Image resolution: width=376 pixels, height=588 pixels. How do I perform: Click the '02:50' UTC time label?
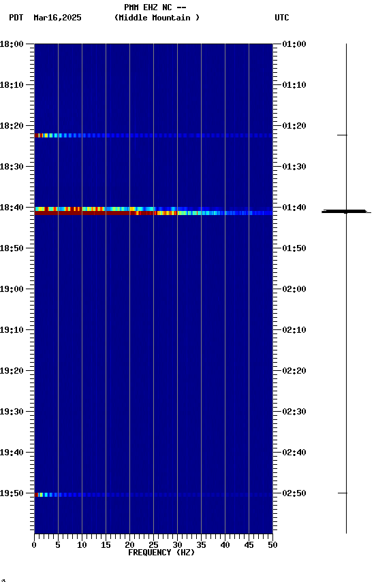click(294, 493)
